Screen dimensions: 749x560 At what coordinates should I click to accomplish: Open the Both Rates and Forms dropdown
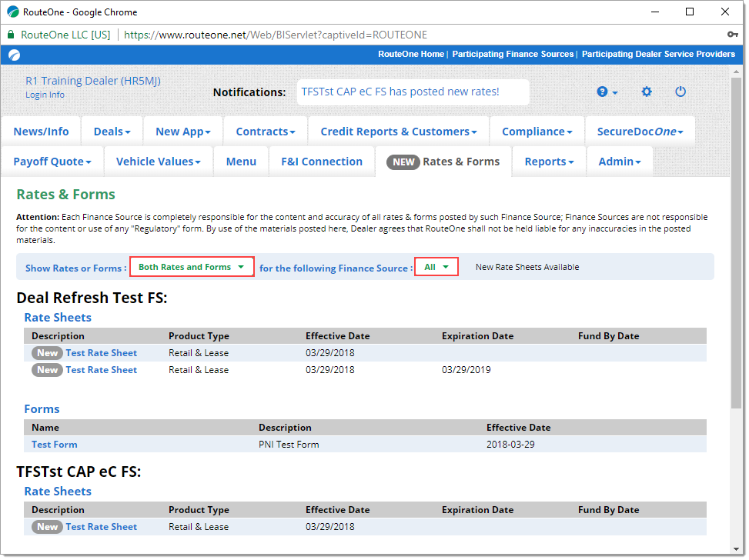[x=192, y=267]
